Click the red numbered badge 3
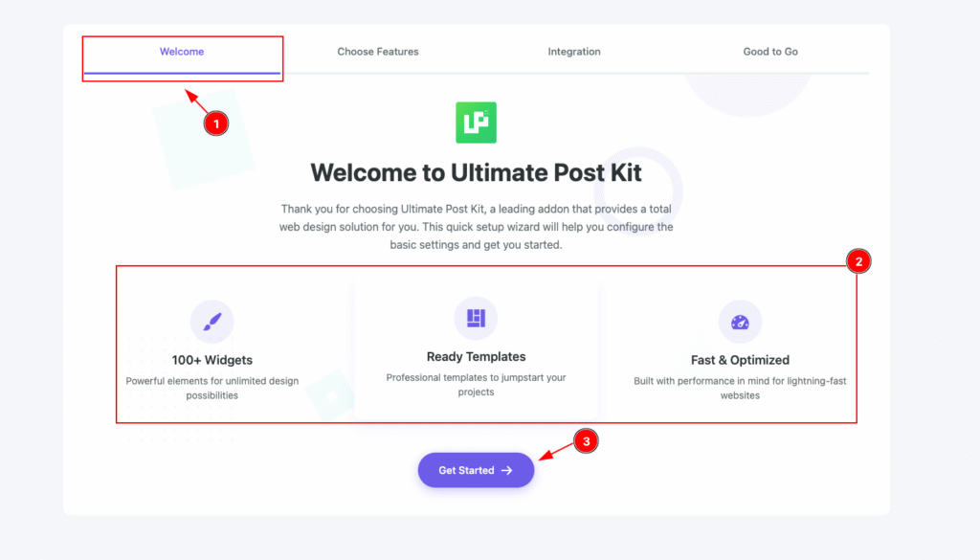This screenshot has width=980, height=560. pyautogui.click(x=586, y=441)
